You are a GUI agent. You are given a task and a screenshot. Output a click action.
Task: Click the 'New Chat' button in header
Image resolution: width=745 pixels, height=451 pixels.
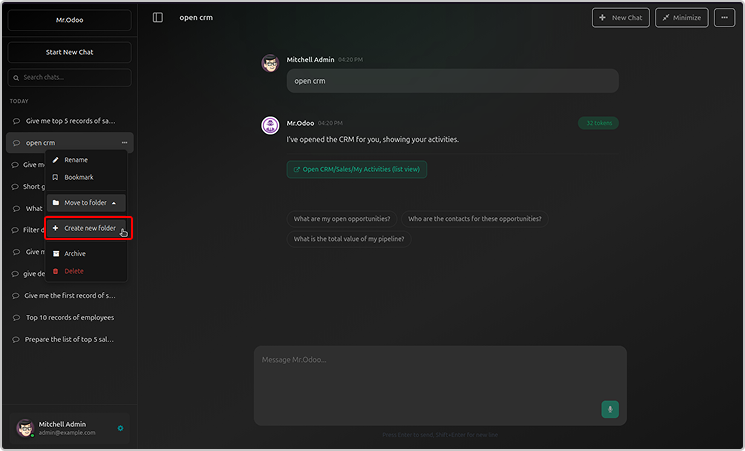(620, 18)
